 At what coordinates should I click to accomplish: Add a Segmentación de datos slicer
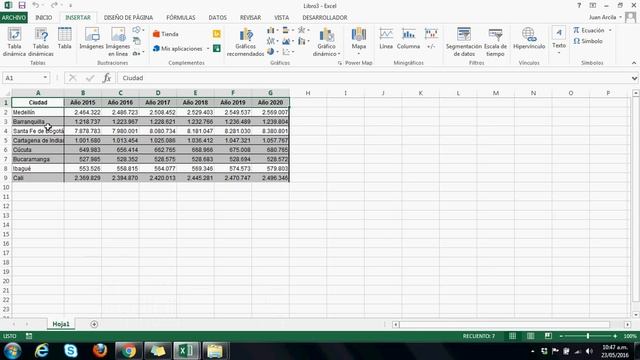pos(464,42)
